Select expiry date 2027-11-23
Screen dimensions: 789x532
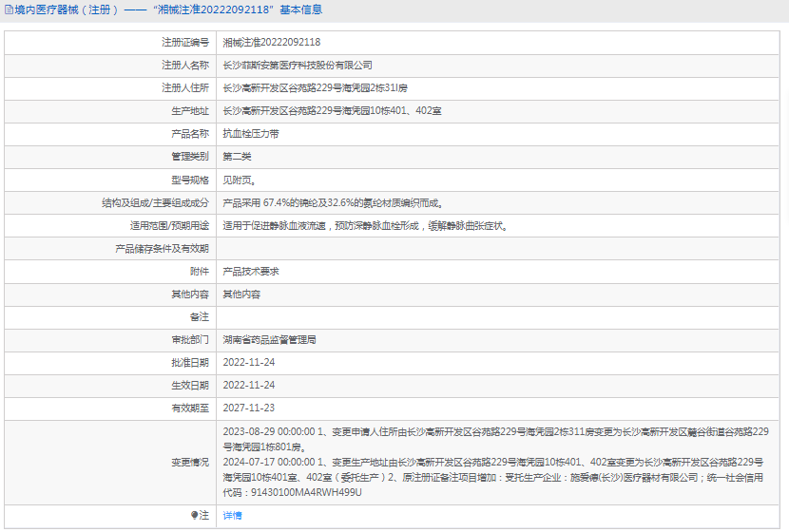point(249,408)
